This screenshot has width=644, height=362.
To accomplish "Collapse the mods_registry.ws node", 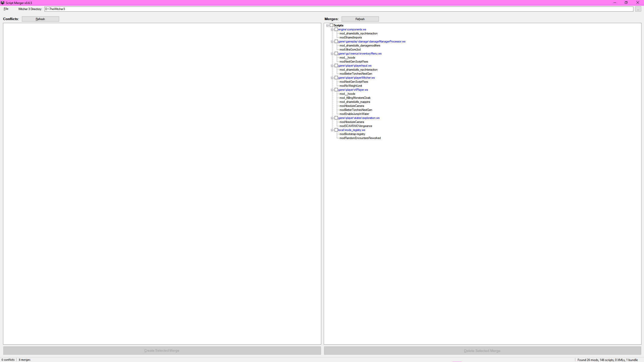I will 332,130.
